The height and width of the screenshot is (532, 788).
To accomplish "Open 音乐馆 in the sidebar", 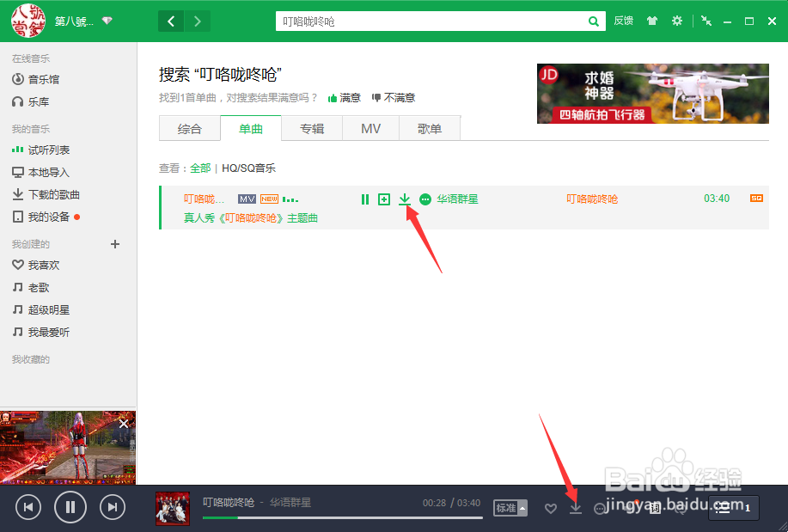I will point(35,79).
